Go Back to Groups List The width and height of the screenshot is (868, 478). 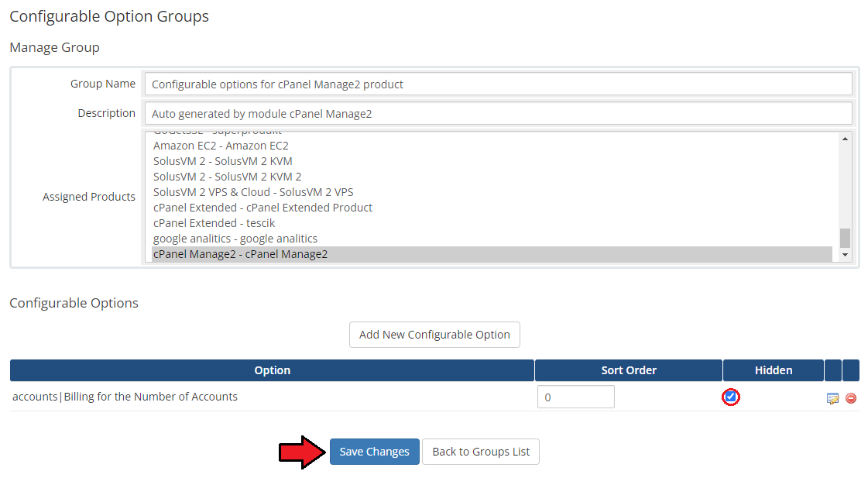coord(481,452)
